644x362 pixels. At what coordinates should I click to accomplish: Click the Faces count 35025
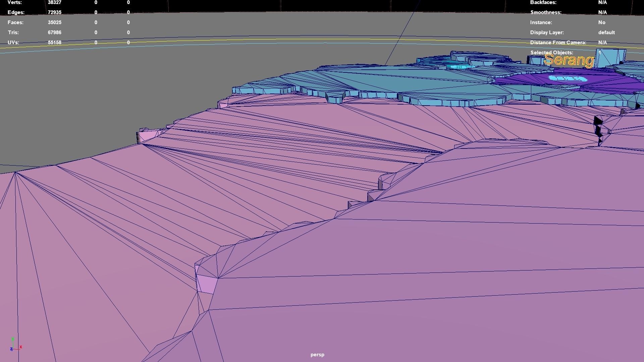(x=54, y=22)
